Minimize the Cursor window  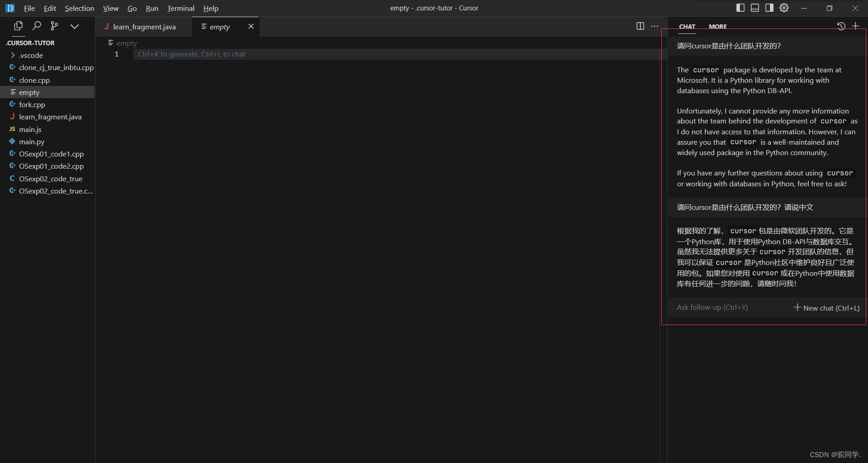804,8
